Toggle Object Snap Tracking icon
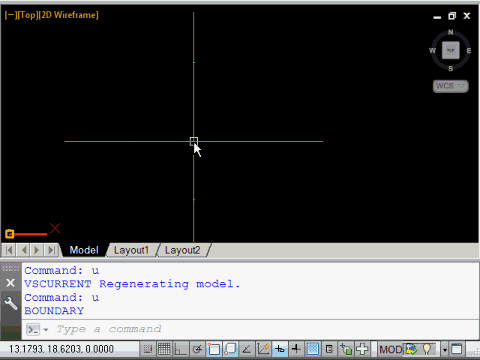Screen dimensions: 480x360 247,349
